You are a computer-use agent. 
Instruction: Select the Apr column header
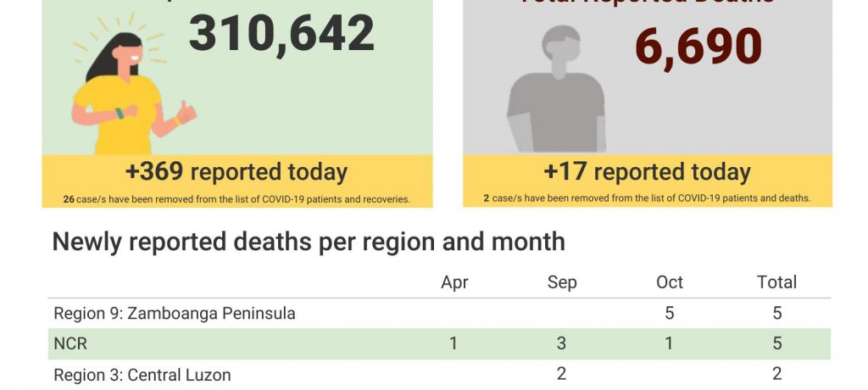(x=454, y=282)
